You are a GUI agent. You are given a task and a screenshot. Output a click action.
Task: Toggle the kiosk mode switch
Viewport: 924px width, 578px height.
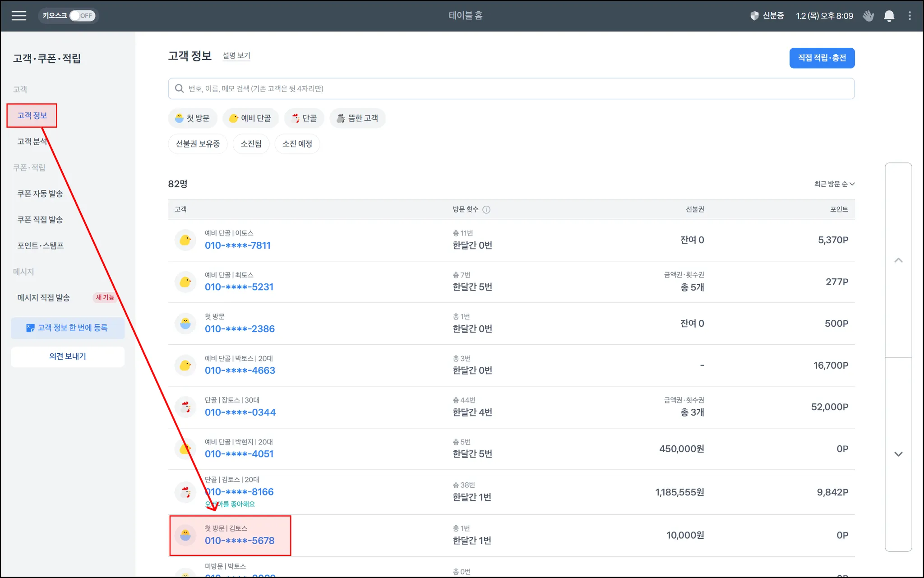click(82, 16)
